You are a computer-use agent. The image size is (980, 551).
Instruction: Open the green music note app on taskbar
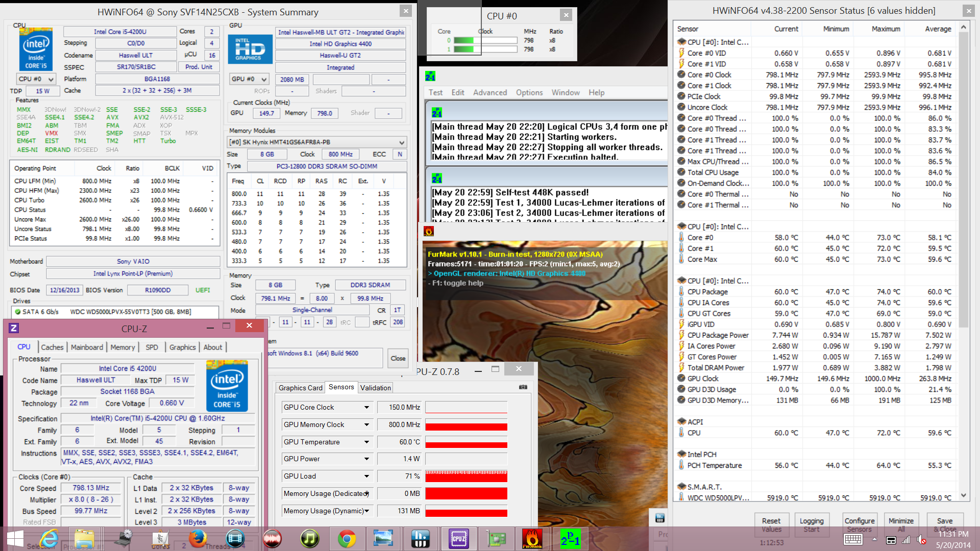(309, 539)
